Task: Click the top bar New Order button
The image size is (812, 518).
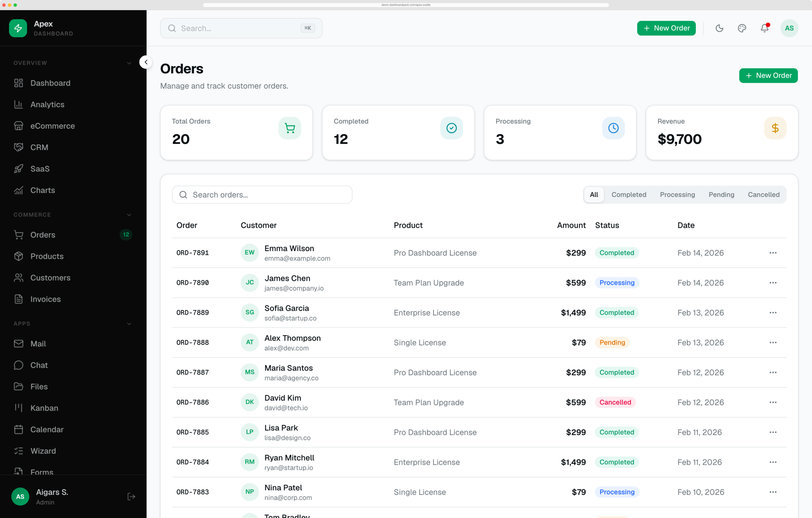Action: [666, 28]
